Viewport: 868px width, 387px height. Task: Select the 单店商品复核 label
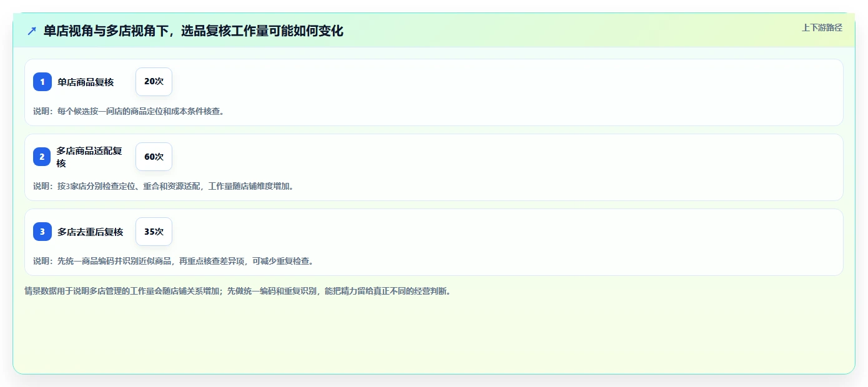tap(86, 82)
